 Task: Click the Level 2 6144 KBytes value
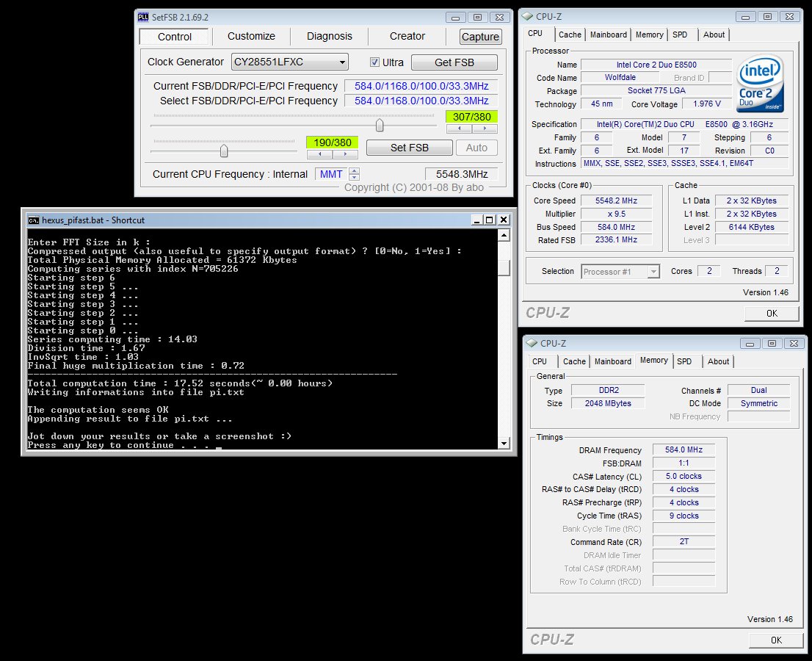[x=751, y=227]
